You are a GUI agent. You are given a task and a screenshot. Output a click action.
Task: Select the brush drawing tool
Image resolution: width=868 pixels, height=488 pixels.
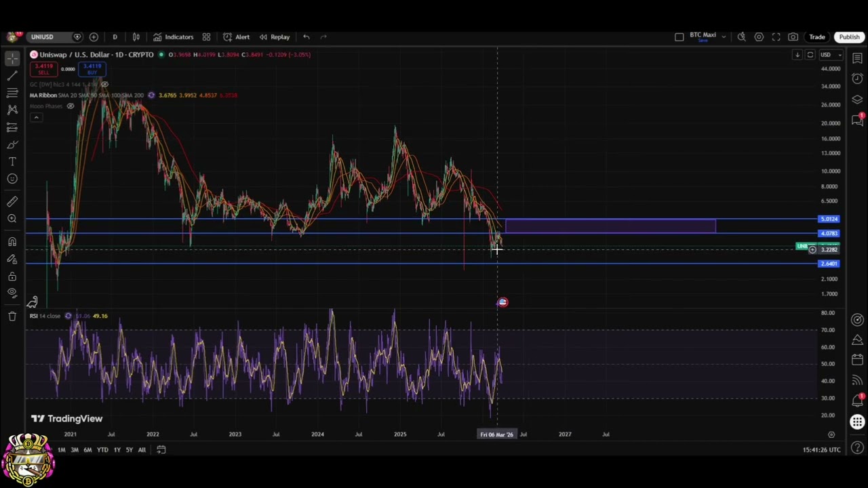[12, 144]
